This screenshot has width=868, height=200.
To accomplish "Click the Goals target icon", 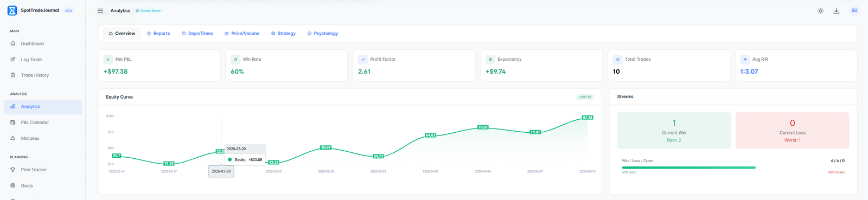I will [x=13, y=185].
